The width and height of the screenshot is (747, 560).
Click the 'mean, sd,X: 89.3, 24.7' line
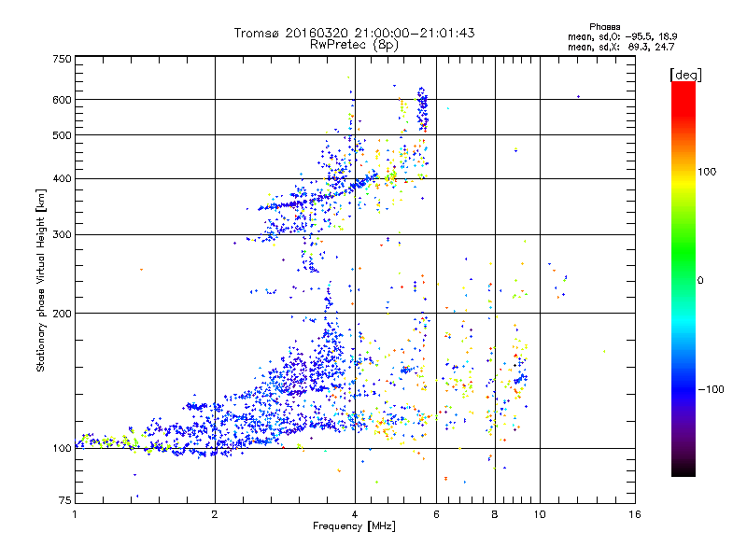621,47
